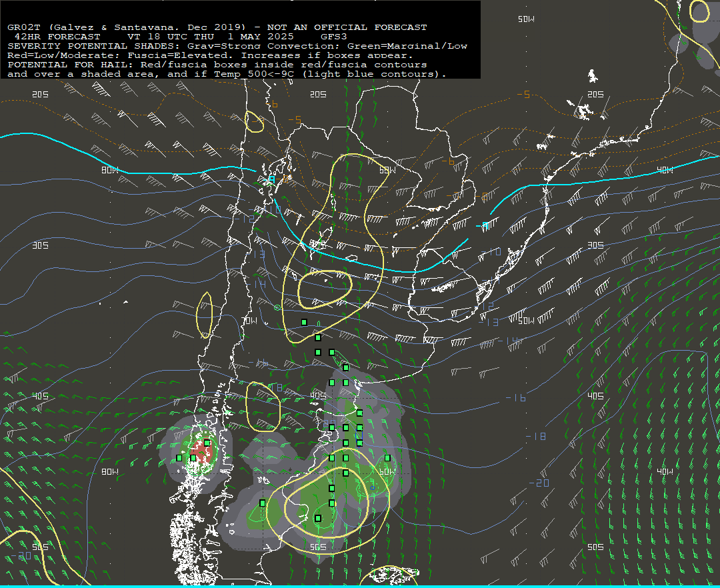Click the "40W" label beside the cyan Atlantic line

click(665, 170)
